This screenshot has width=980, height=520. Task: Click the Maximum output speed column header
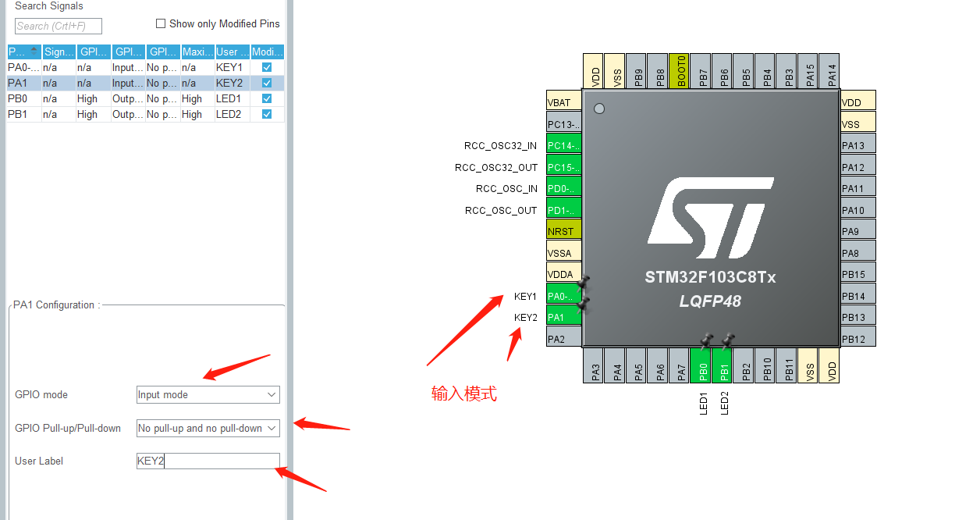tap(197, 52)
